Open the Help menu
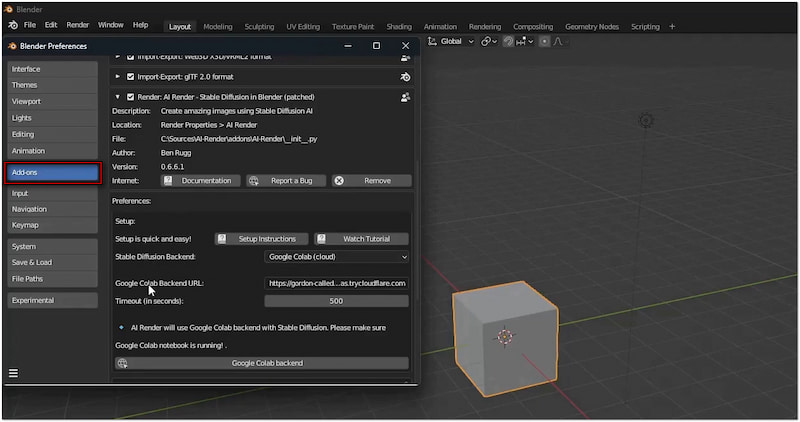800x422 pixels. [140, 25]
